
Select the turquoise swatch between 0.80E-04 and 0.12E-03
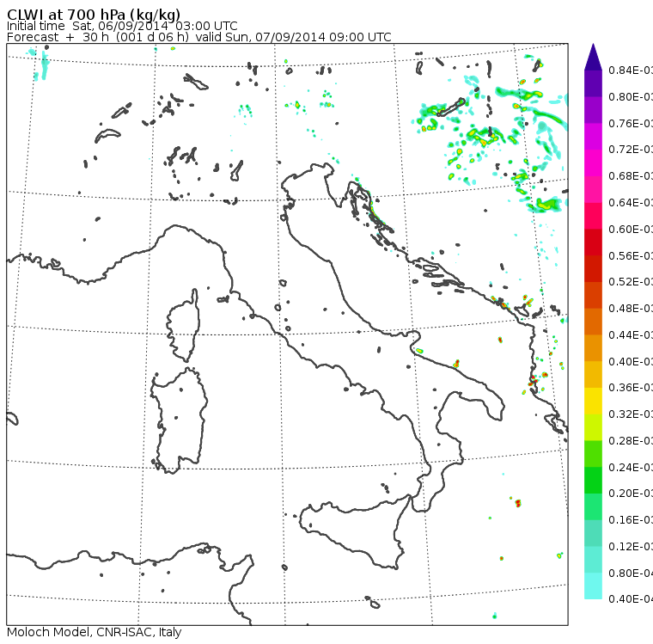click(593, 560)
